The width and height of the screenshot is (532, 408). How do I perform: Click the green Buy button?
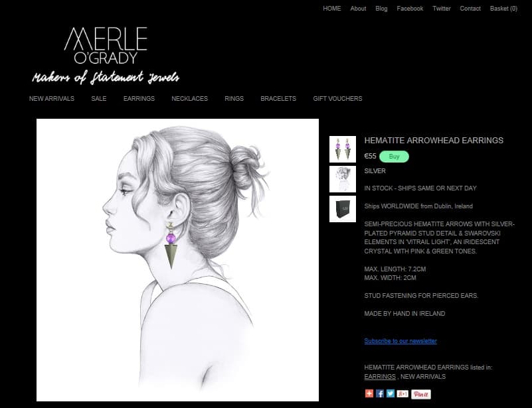tap(394, 157)
